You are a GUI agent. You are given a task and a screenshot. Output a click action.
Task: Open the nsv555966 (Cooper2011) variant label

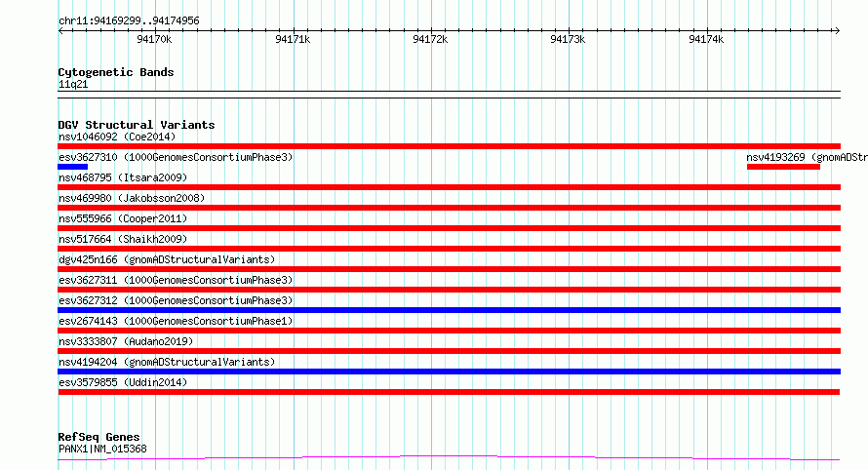(x=123, y=218)
